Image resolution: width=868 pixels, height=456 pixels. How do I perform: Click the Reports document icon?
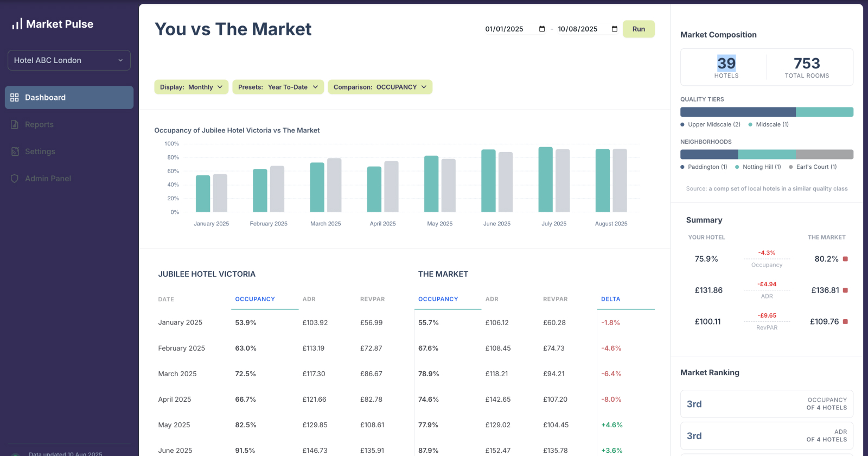tap(15, 125)
